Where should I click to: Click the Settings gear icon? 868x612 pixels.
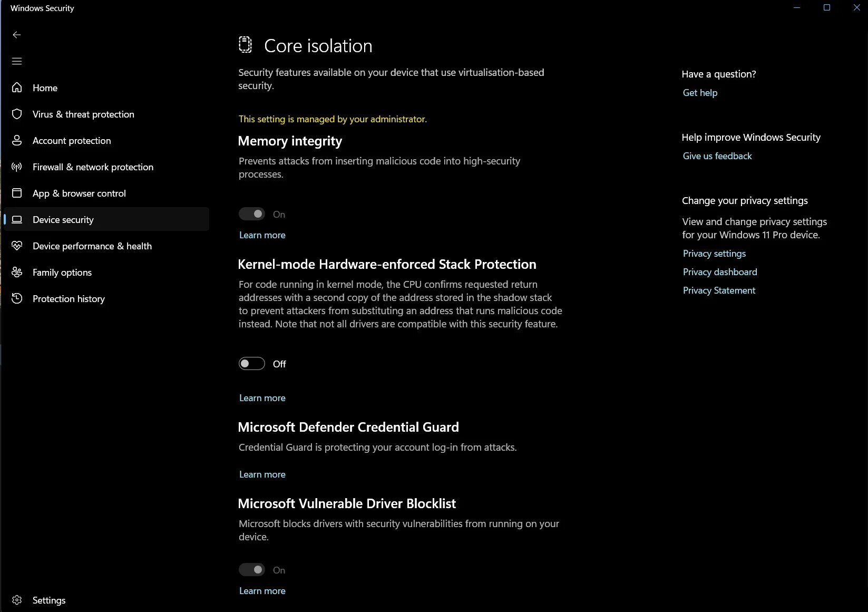[17, 600]
